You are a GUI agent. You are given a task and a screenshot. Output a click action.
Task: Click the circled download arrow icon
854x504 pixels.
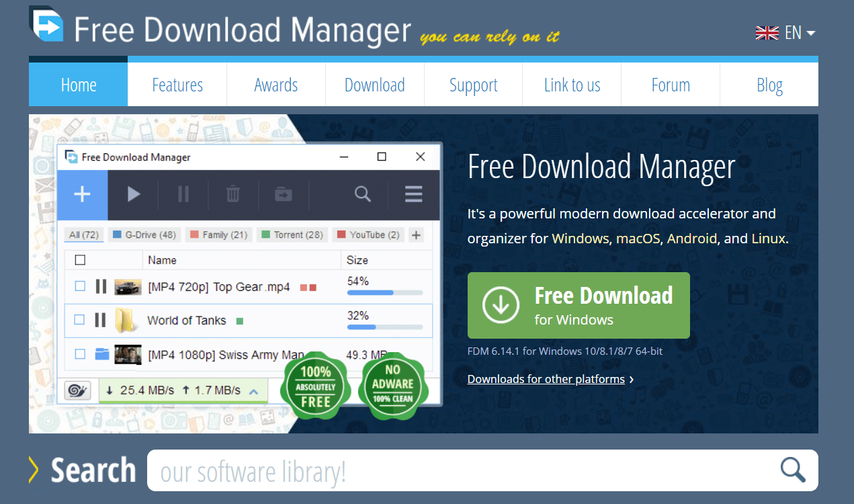(x=501, y=305)
